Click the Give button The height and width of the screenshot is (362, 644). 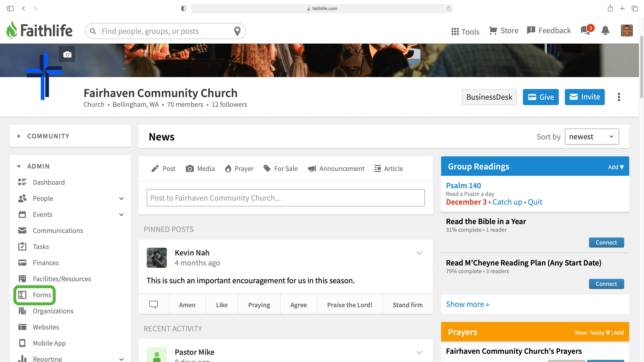541,97
